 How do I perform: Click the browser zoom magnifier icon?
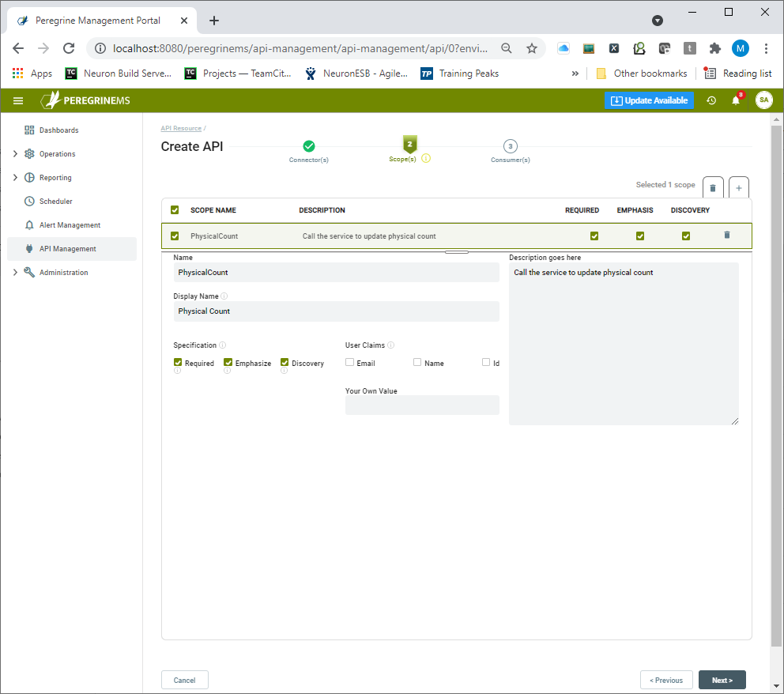tap(507, 48)
